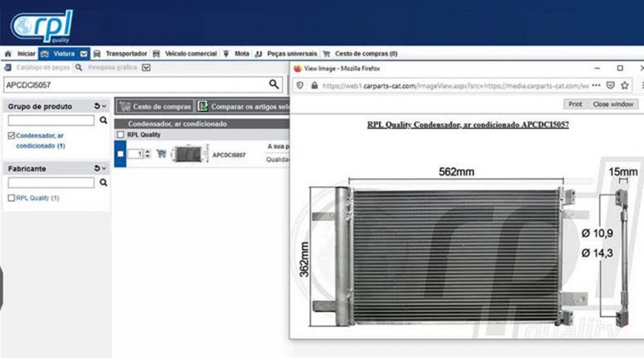Select the Veículo comercial tab
The width and height of the screenshot is (644, 358).
(x=191, y=54)
